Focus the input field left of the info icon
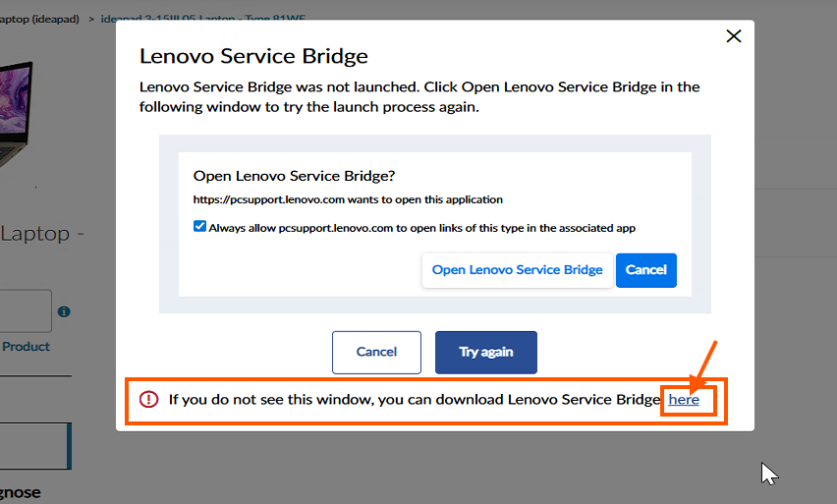The height and width of the screenshot is (504, 837). pos(26,311)
